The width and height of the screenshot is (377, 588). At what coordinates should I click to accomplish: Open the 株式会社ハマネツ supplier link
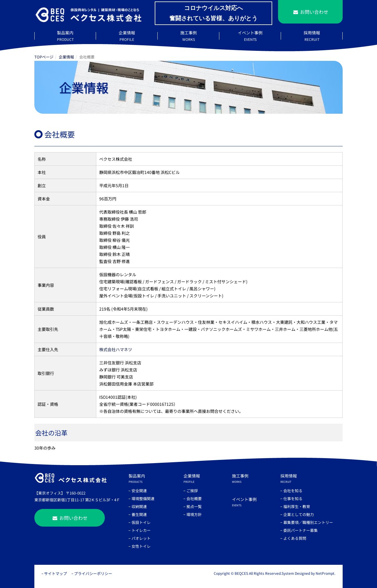(116, 350)
